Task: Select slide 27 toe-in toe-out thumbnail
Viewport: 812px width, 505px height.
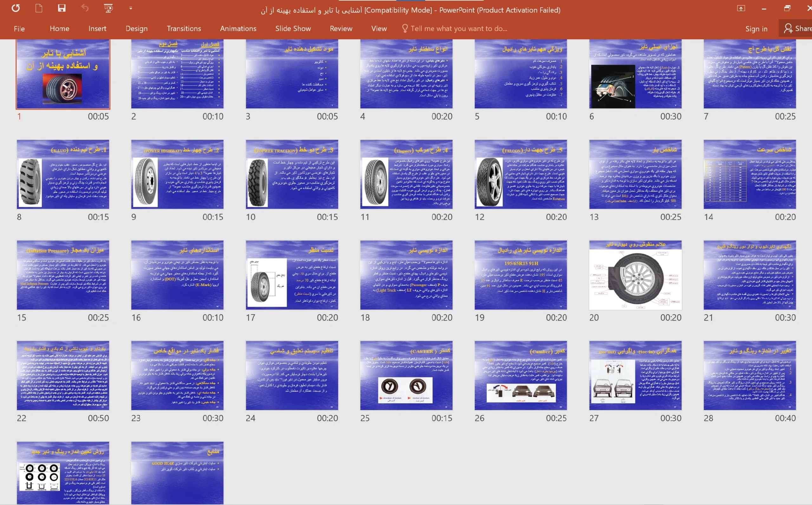Action: [x=635, y=375]
